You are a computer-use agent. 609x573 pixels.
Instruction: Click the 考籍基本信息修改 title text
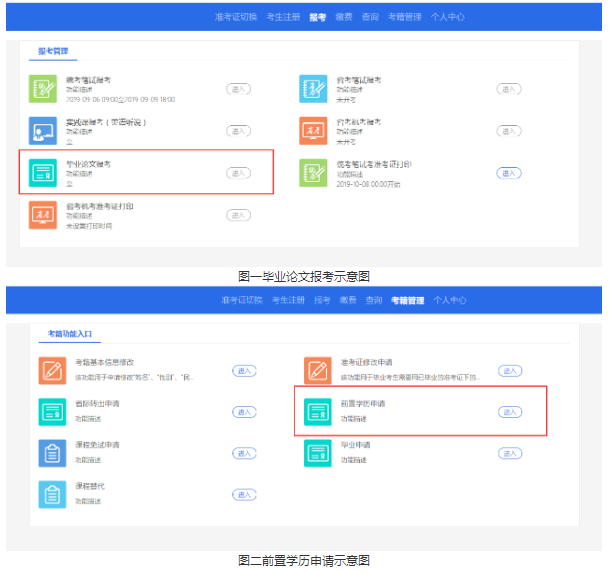[x=104, y=362]
